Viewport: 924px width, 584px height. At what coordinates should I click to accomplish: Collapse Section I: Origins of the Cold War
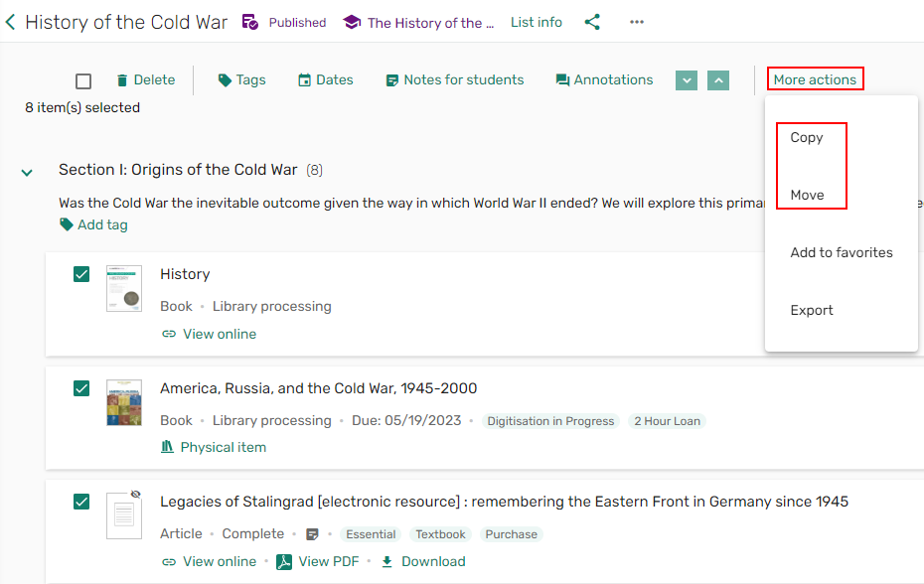click(x=27, y=173)
